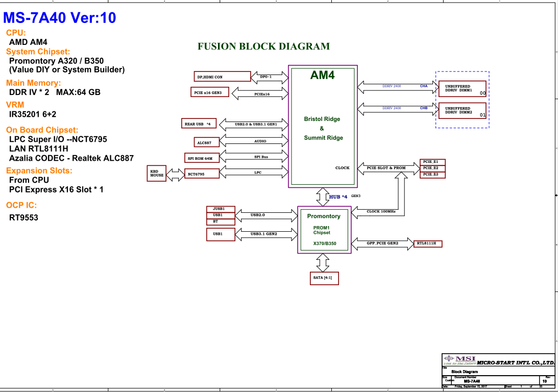Select the "REAR USB *4" block
This screenshot has height=392, width=558.
click(199, 124)
